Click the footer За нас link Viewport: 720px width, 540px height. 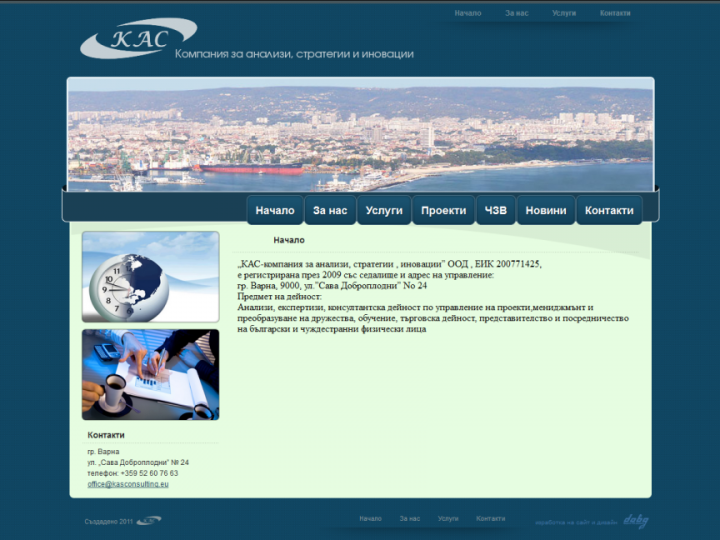410,518
